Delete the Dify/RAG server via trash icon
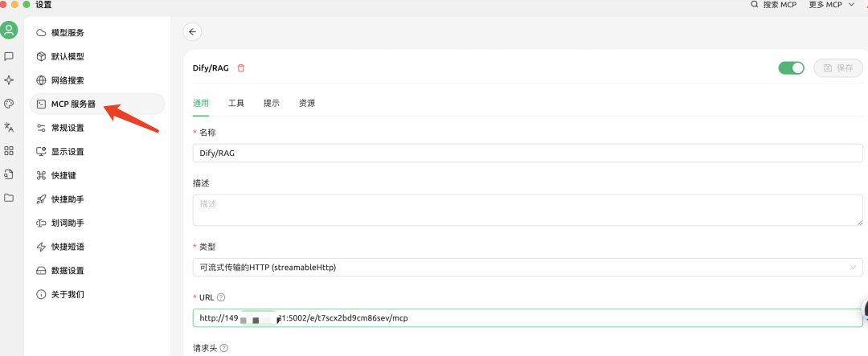 [241, 68]
